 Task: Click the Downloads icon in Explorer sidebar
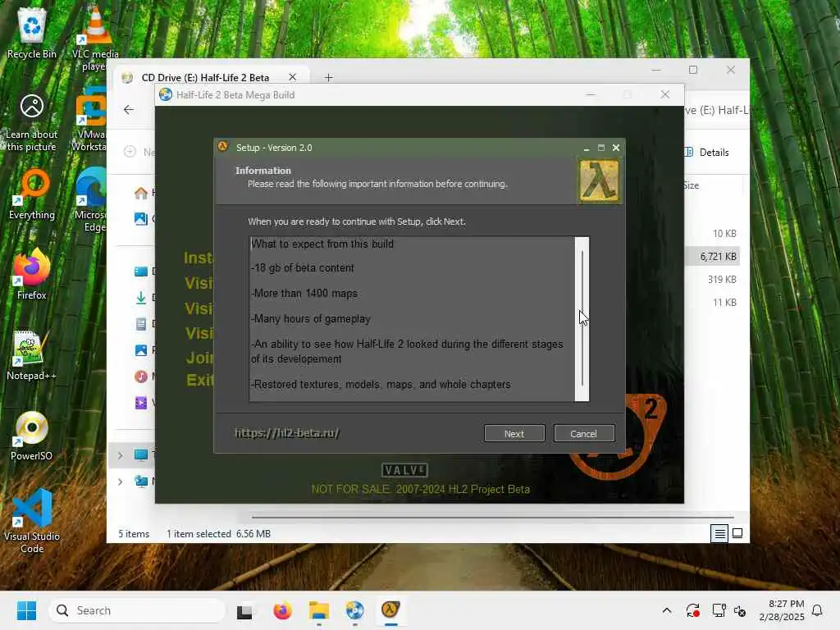[141, 297]
